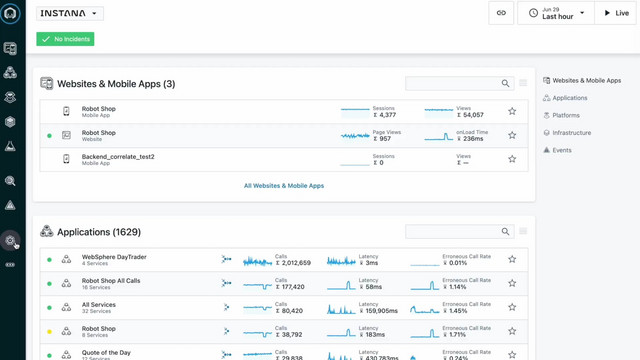Viewport: 640px width, 360px height.
Task: Open Websites & Mobile Apps sidebar icon
Action: [10, 48]
